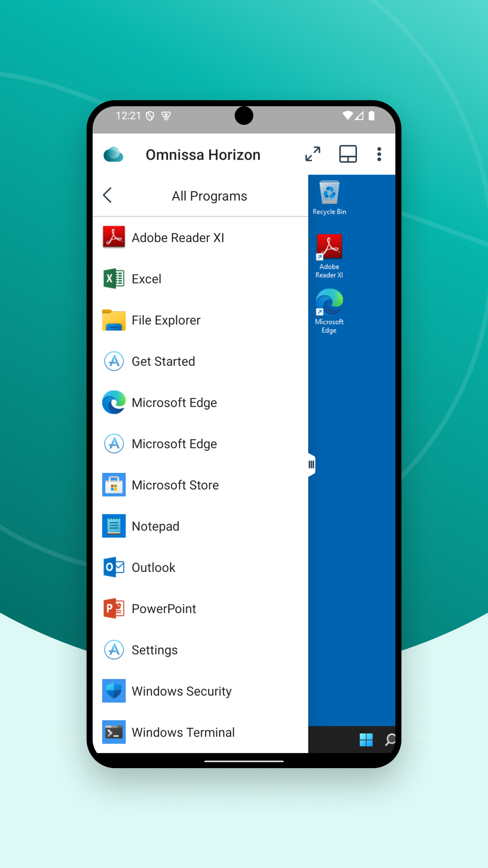Viewport: 488px width, 868px height.
Task: Launch Microsoft Store app
Action: (x=175, y=485)
